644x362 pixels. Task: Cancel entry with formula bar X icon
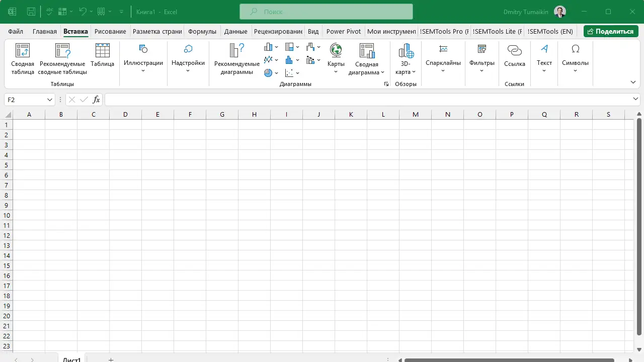pos(72,100)
